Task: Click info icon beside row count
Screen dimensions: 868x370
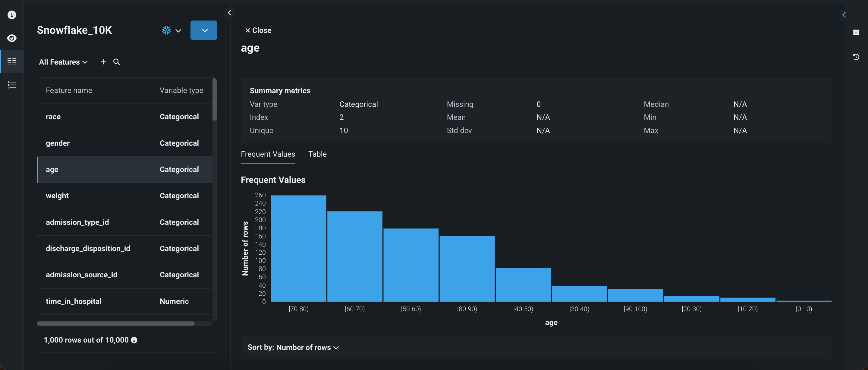Action: coord(134,340)
